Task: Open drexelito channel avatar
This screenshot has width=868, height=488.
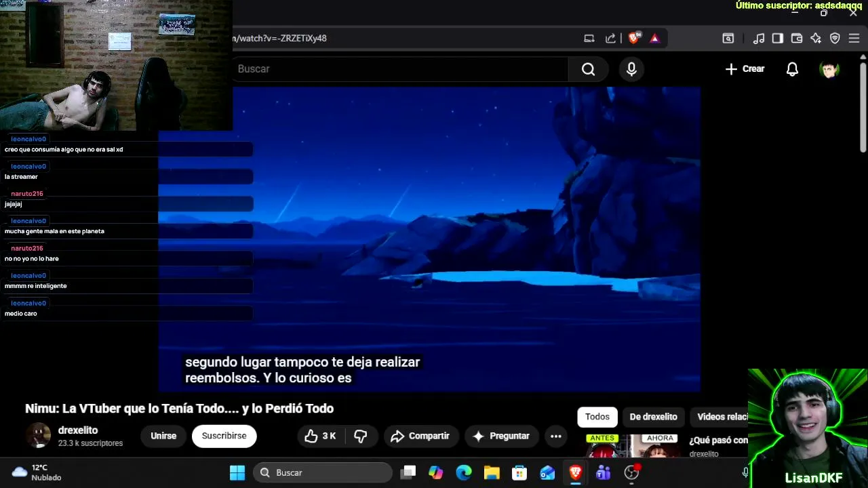Action: point(38,436)
